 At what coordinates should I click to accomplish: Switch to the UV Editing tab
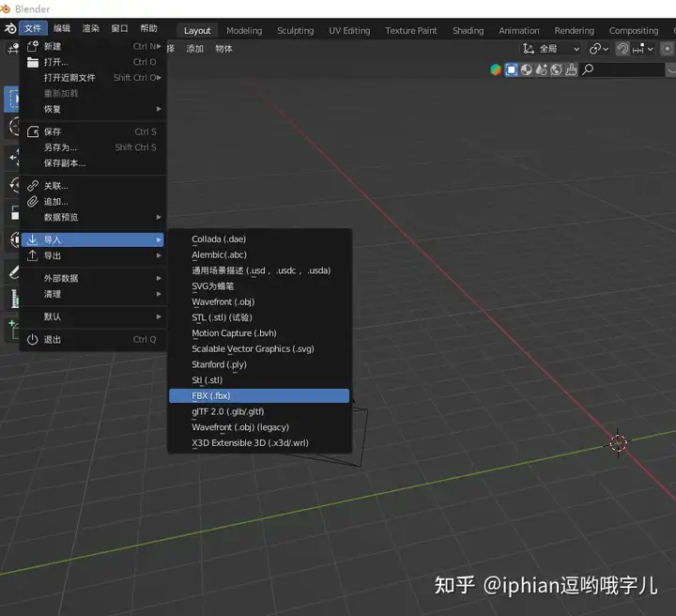[349, 31]
